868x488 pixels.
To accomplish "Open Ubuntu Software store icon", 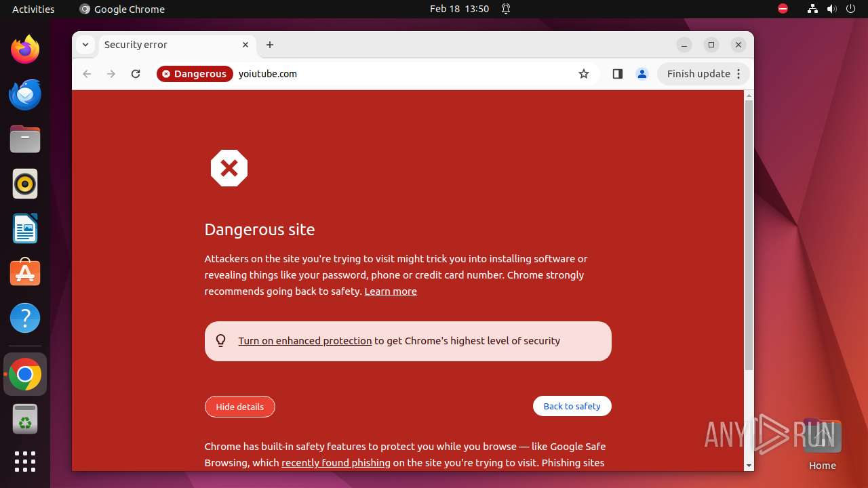I will pyautogui.click(x=25, y=273).
